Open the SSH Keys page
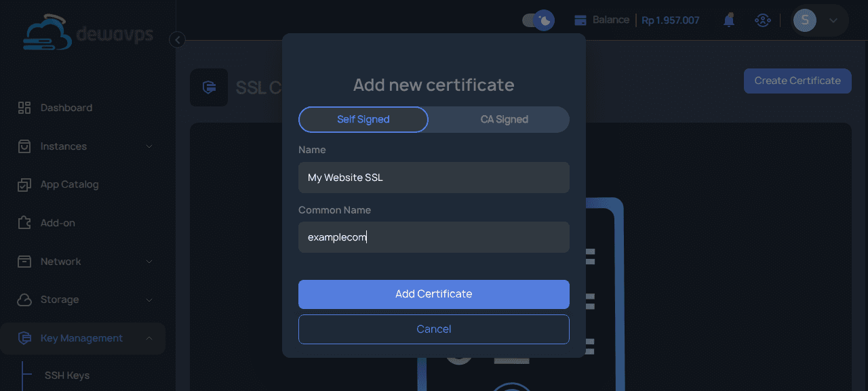The height and width of the screenshot is (391, 868). (66, 375)
